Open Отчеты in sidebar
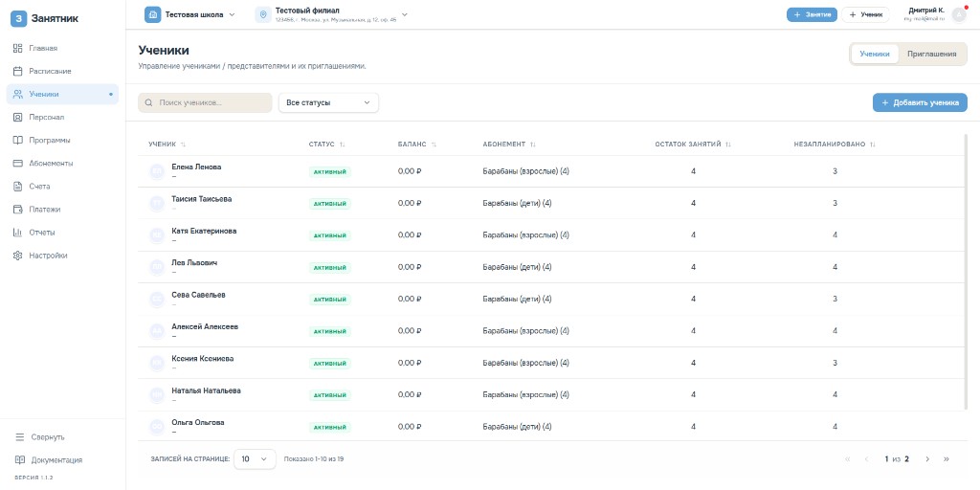Image resolution: width=980 pixels, height=490 pixels. pyautogui.click(x=62, y=233)
